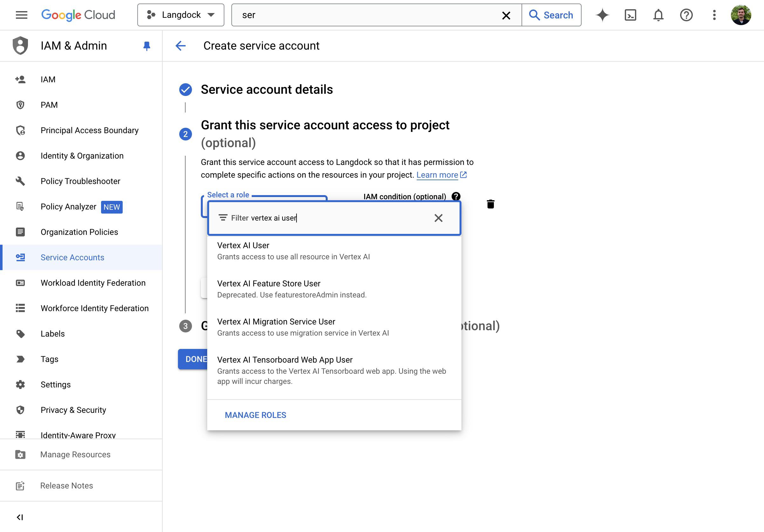Click the IAM person-add icon
The width and height of the screenshot is (764, 532).
[20, 79]
